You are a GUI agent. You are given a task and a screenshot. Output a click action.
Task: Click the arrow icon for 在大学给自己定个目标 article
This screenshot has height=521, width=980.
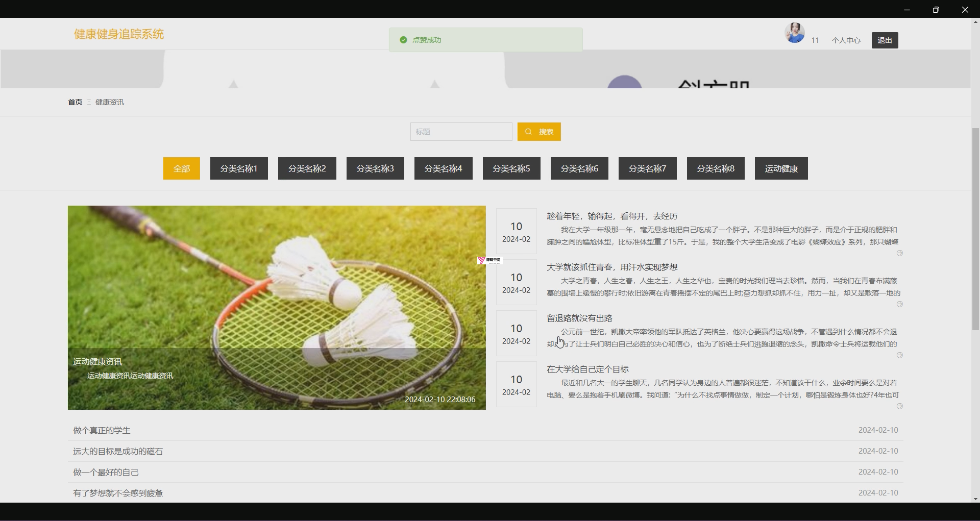(900, 406)
